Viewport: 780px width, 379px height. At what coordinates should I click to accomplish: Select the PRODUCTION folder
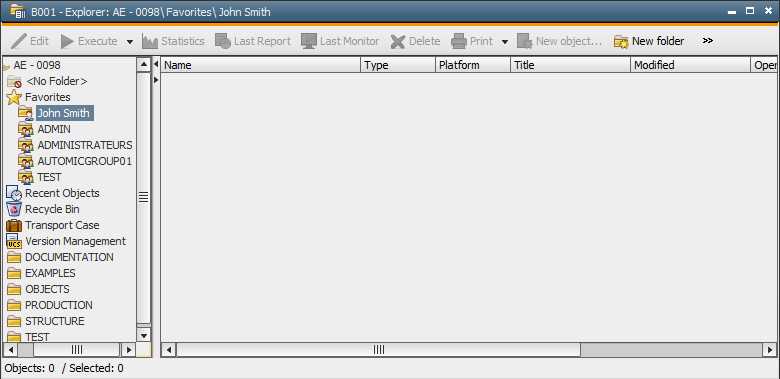pos(59,305)
